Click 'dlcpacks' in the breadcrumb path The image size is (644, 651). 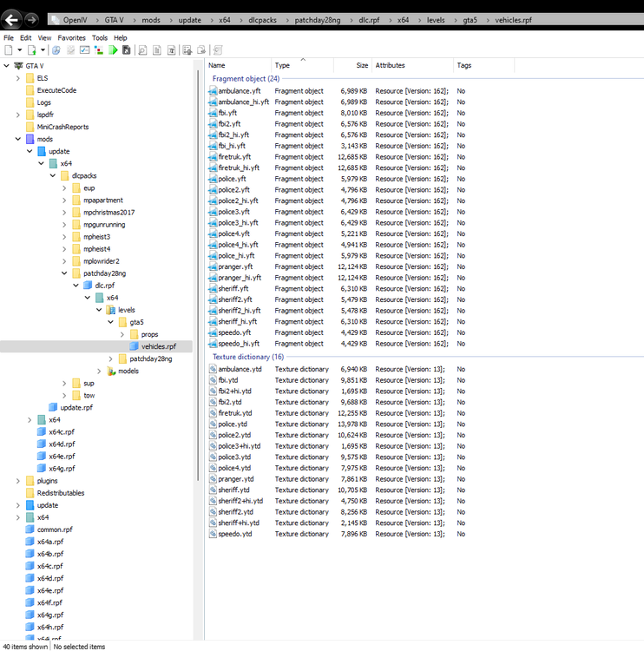click(262, 20)
